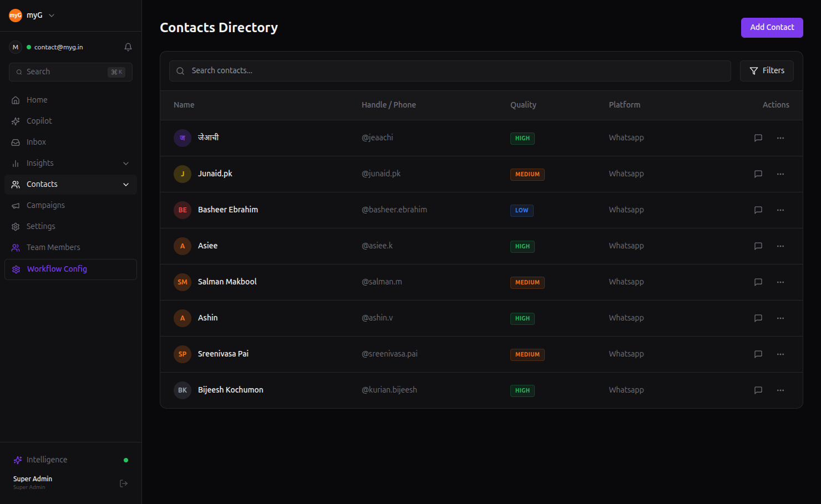This screenshot has width=821, height=504.
Task: Collapse the Contacts submenu chevron
Action: pos(126,185)
